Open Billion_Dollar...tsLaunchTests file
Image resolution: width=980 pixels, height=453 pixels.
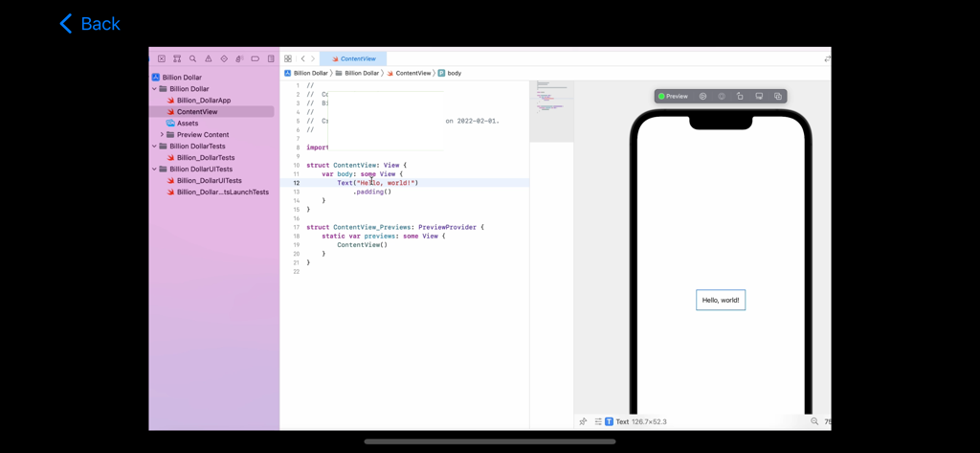217,193
